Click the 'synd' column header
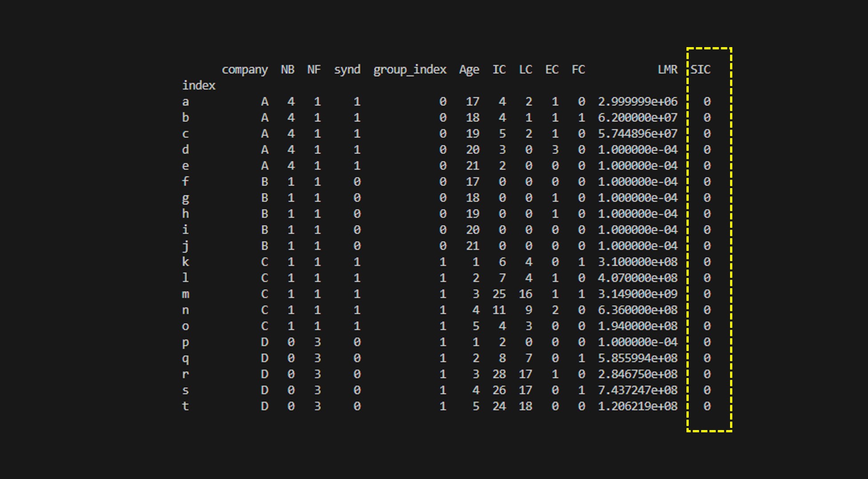868x479 pixels. (347, 69)
